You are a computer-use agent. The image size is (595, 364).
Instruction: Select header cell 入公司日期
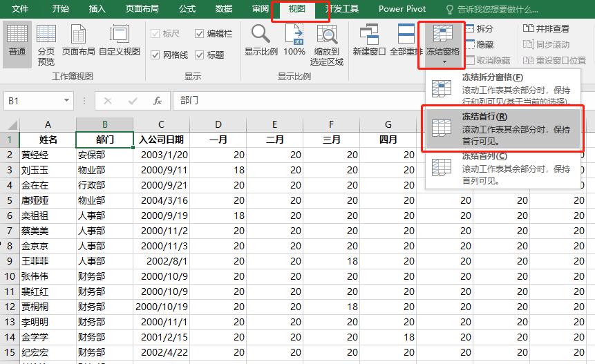[161, 140]
